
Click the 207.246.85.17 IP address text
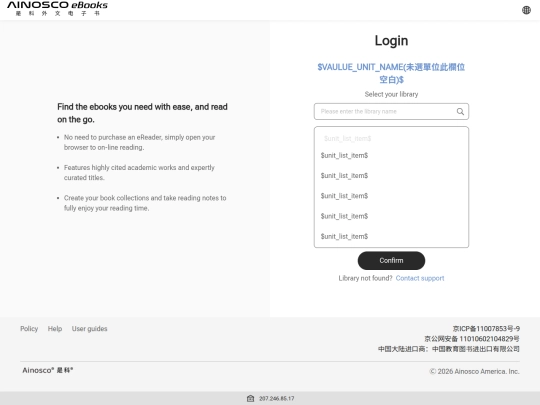click(x=277, y=398)
